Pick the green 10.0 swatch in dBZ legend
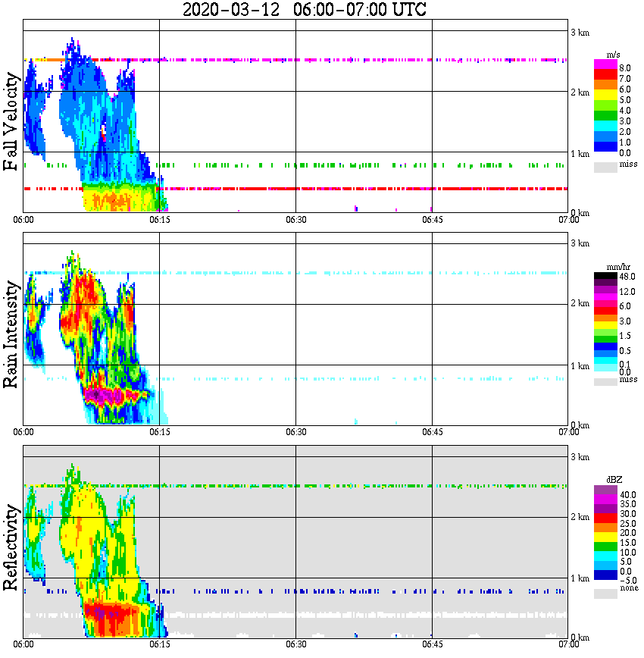Viewport: 644px width, 658px height. tap(605, 547)
